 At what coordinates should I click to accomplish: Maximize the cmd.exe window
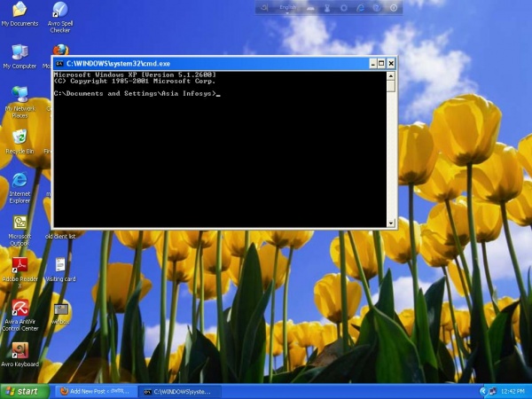381,64
